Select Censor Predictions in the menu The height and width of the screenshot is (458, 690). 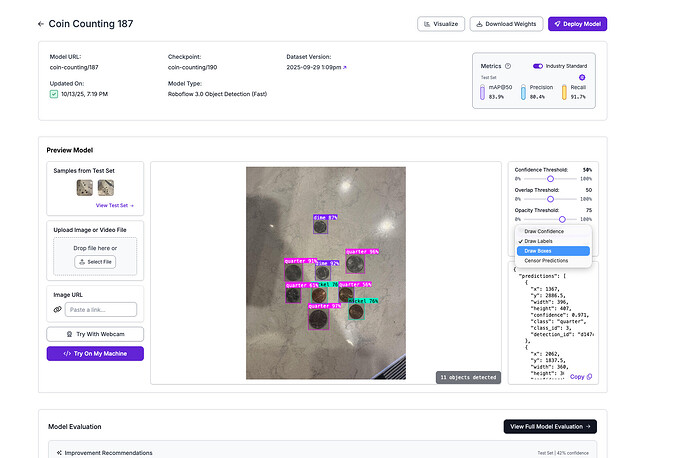[x=546, y=261]
